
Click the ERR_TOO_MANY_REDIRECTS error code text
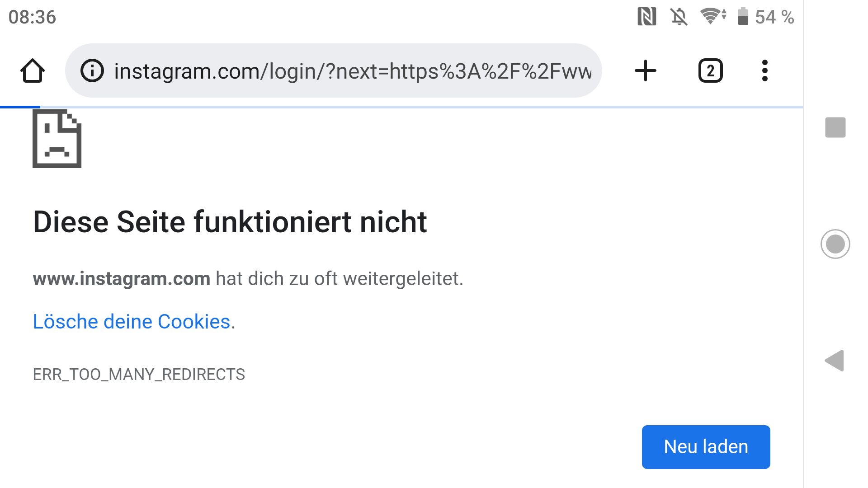[139, 375]
